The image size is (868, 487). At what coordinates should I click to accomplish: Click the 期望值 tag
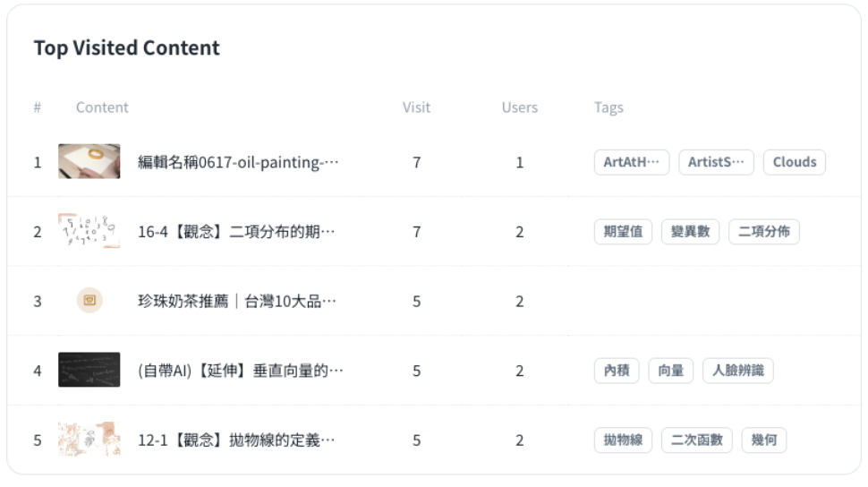click(623, 232)
